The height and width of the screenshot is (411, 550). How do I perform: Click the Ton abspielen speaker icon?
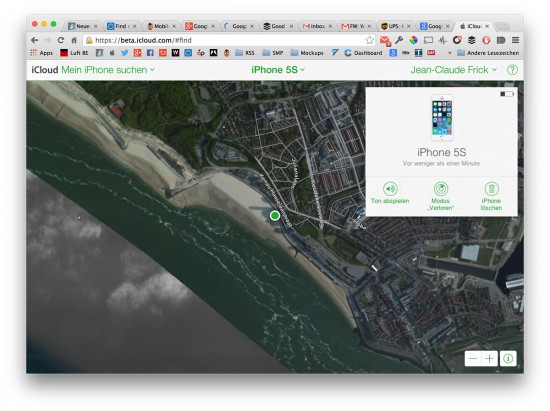pyautogui.click(x=390, y=189)
